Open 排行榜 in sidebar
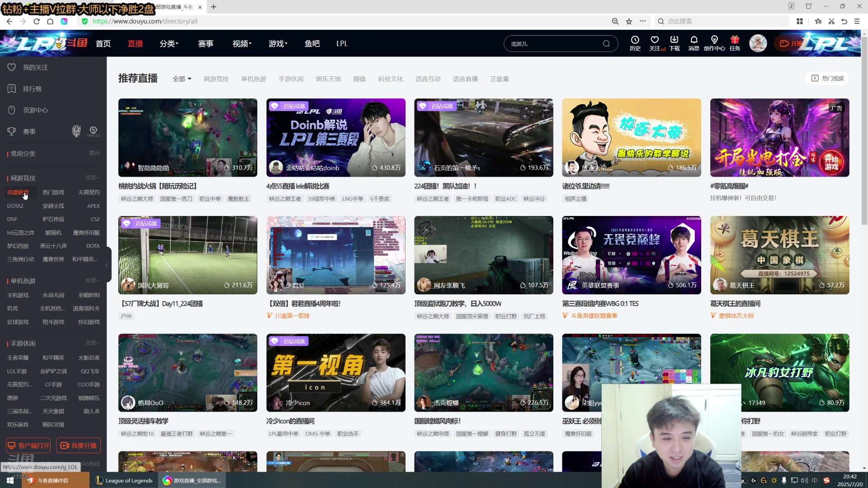The width and height of the screenshot is (868, 488). pyautogui.click(x=32, y=89)
